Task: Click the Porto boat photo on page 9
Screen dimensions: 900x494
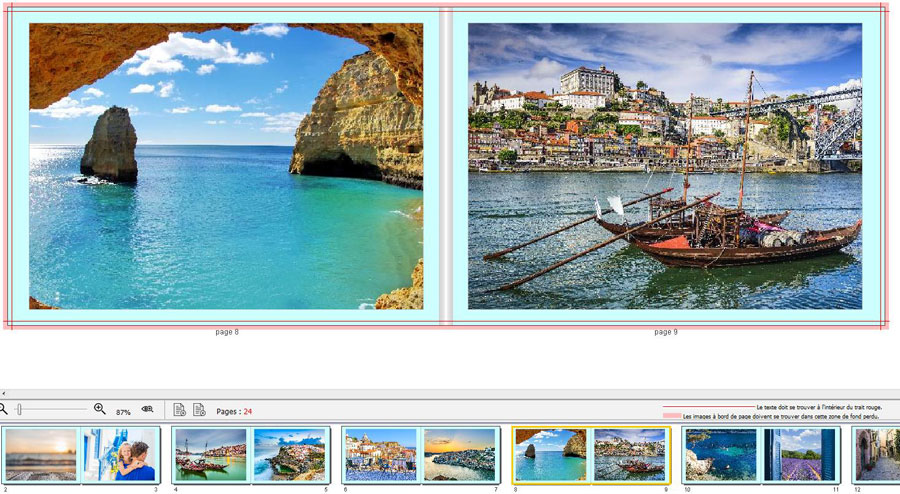Action: [x=665, y=166]
